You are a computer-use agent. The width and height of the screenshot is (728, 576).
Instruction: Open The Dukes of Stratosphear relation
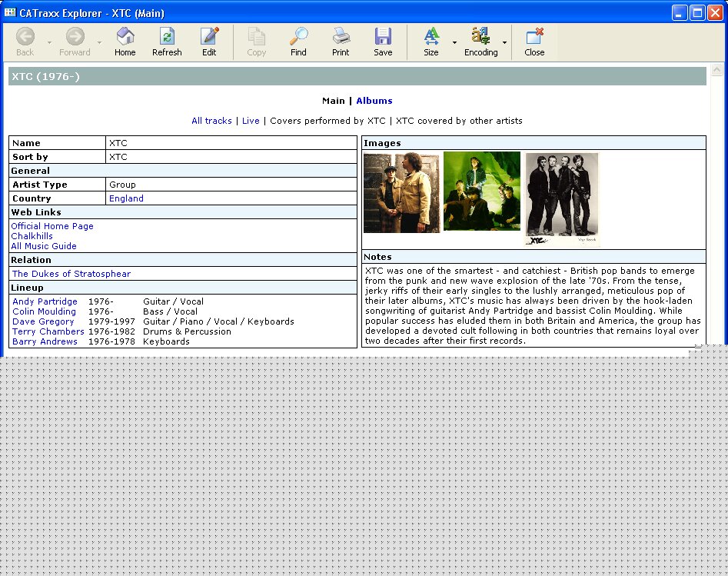point(71,274)
